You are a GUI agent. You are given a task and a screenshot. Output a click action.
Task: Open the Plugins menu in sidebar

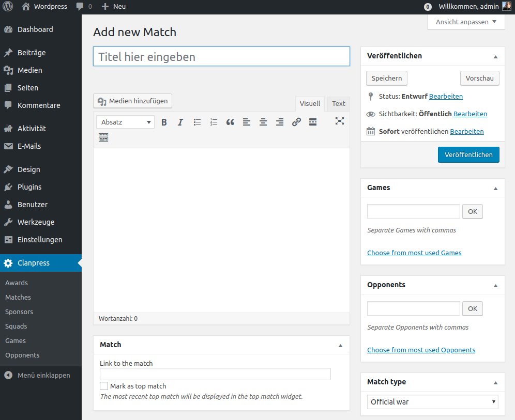(x=29, y=187)
